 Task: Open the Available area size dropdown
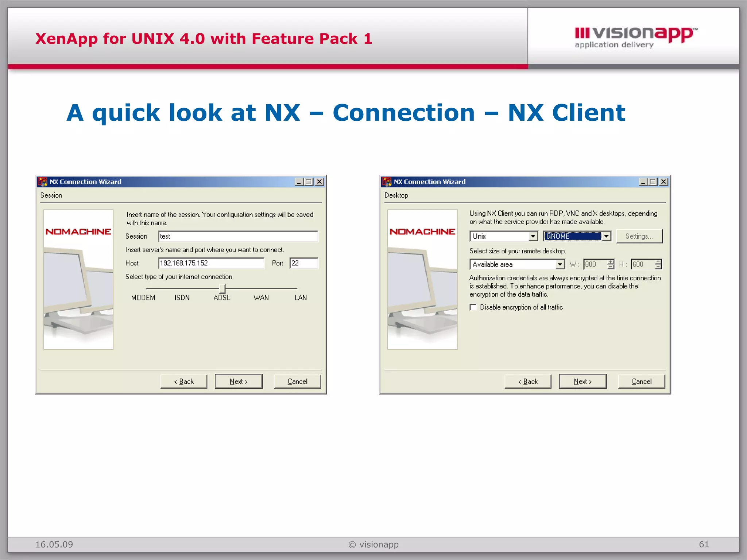[560, 264]
